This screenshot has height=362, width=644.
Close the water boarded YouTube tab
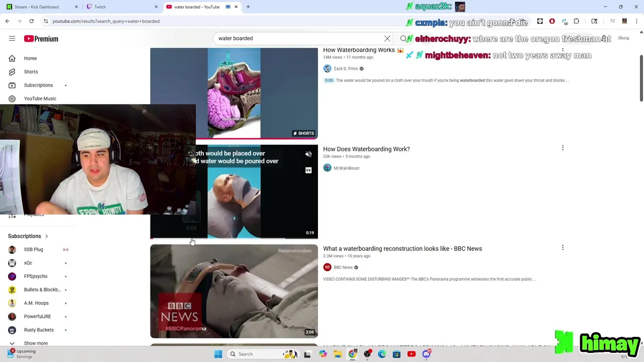[236, 7]
